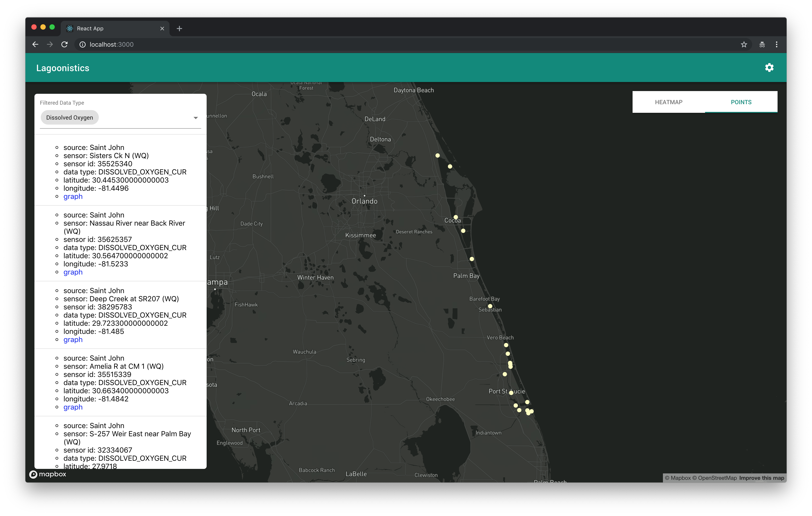Click the site info icon before localhost
Screen dimensions: 812x516
coord(82,44)
